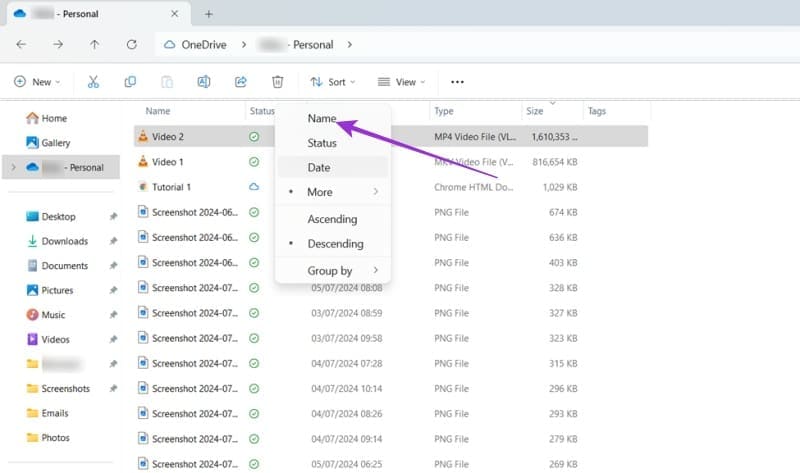Select the Tutorial 1 file

171,187
